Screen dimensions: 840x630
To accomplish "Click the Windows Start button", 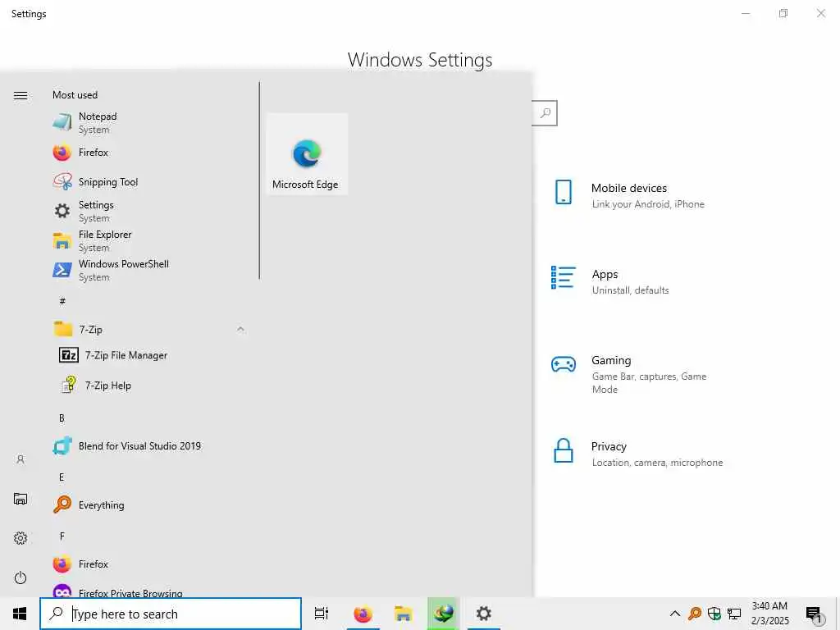I will [x=20, y=614].
